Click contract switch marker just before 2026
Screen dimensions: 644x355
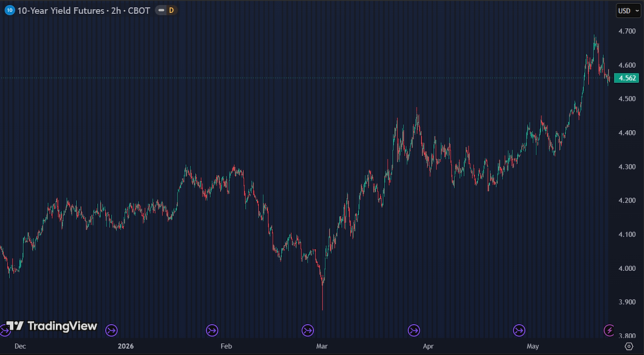click(112, 330)
